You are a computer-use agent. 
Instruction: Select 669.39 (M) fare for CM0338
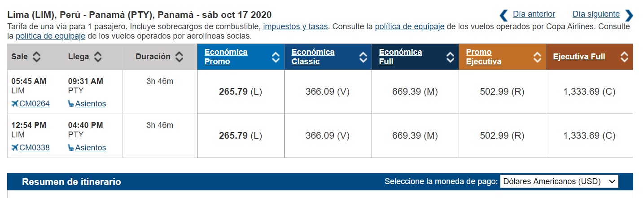(x=415, y=136)
